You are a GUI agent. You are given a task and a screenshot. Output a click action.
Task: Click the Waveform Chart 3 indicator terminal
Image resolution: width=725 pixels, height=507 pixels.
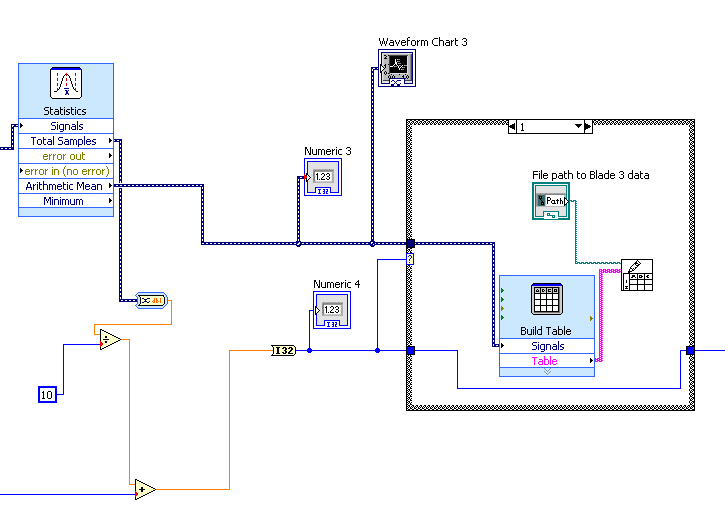397,68
